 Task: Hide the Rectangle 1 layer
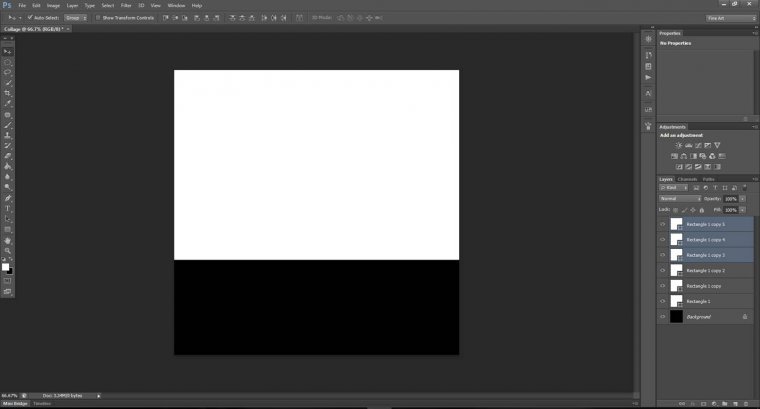click(663, 301)
